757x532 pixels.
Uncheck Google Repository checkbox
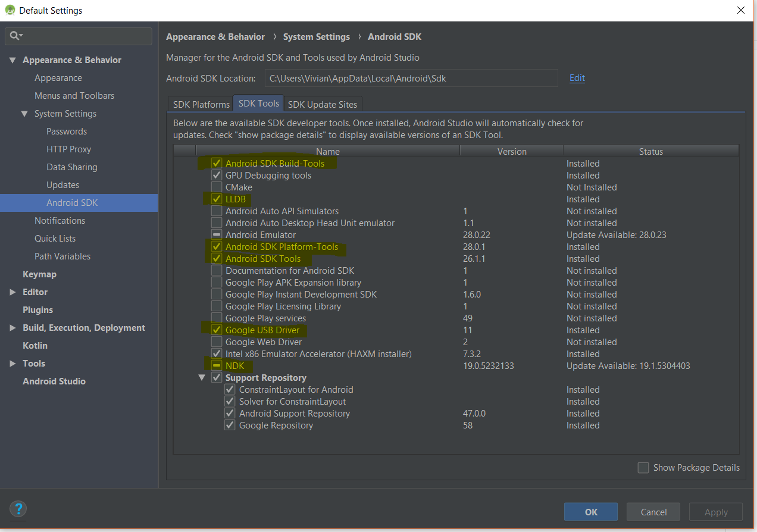(230, 425)
